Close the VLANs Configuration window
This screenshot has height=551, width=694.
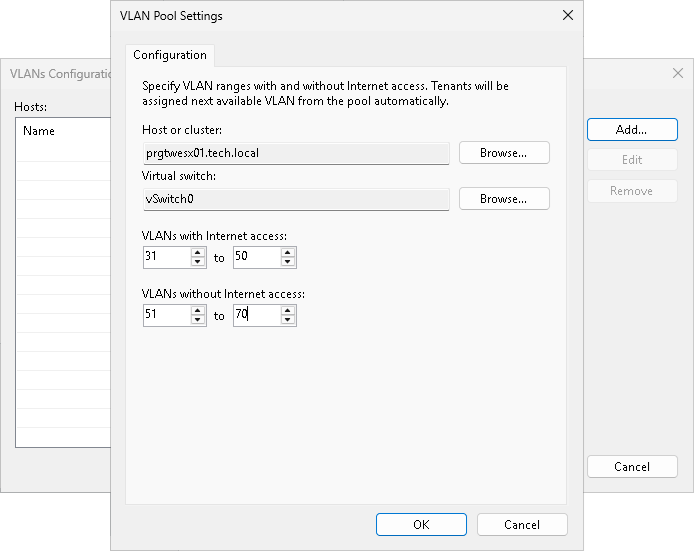tap(678, 73)
